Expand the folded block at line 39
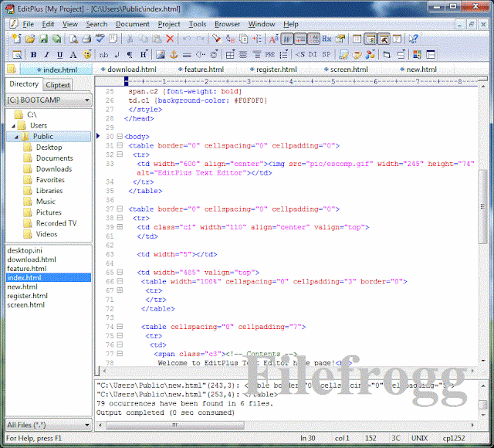Viewport: 494px width, 448px height. pyautogui.click(x=120, y=226)
